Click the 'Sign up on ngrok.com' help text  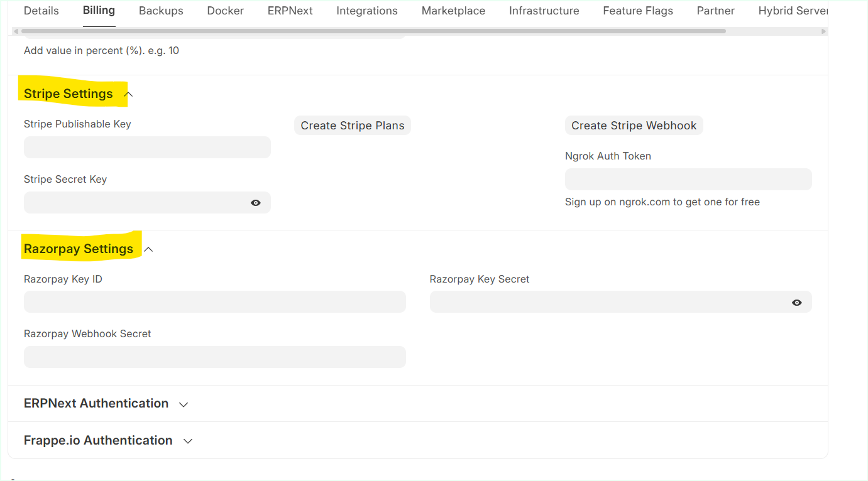pos(662,202)
